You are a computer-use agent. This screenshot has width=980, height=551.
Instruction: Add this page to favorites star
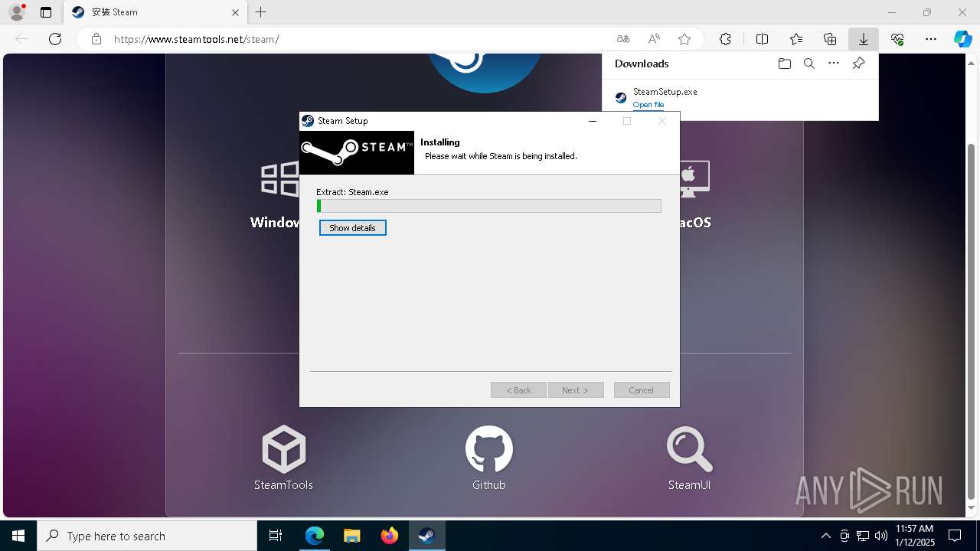point(684,39)
